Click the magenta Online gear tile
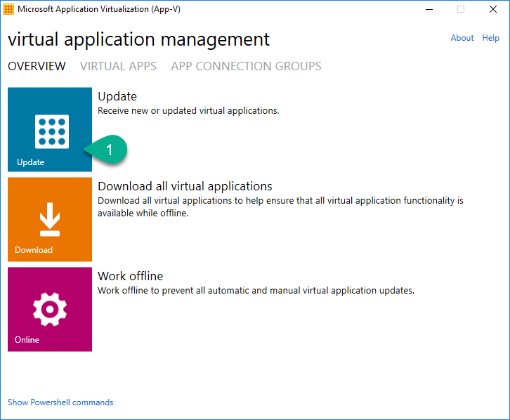 pos(50,309)
